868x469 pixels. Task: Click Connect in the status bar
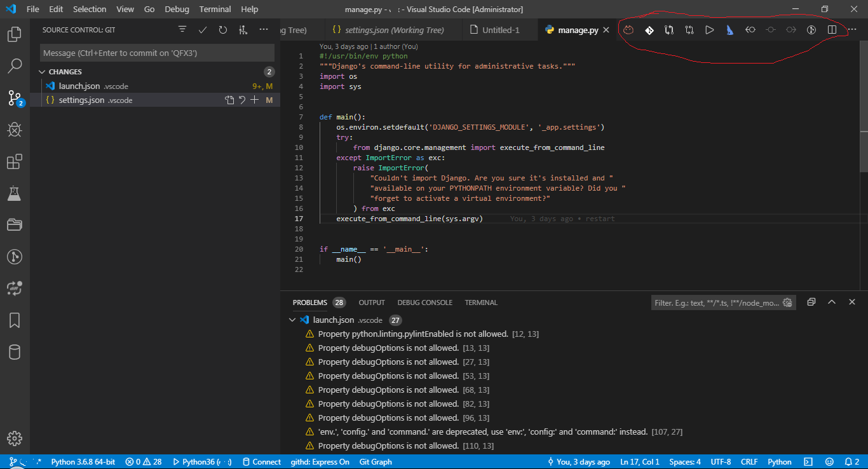pos(261,462)
